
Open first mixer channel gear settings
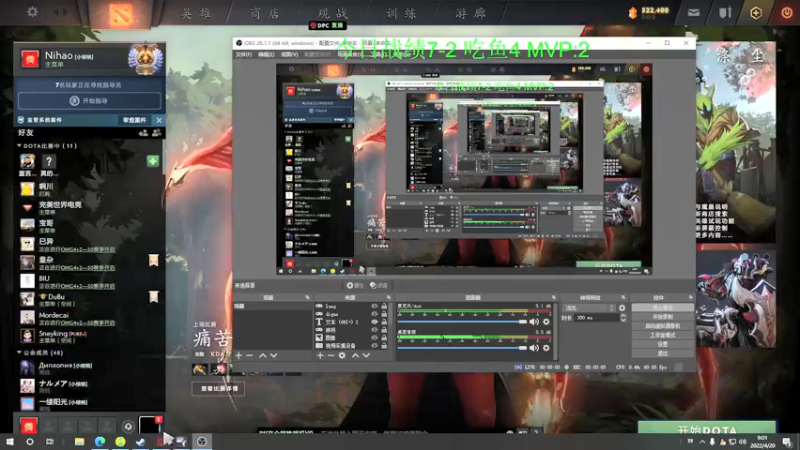coord(546,322)
